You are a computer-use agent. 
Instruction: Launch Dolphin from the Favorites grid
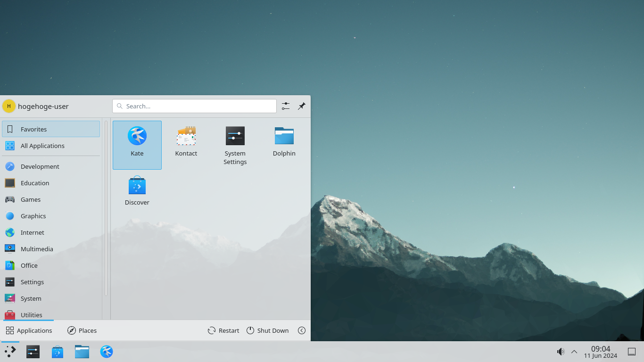tap(284, 145)
